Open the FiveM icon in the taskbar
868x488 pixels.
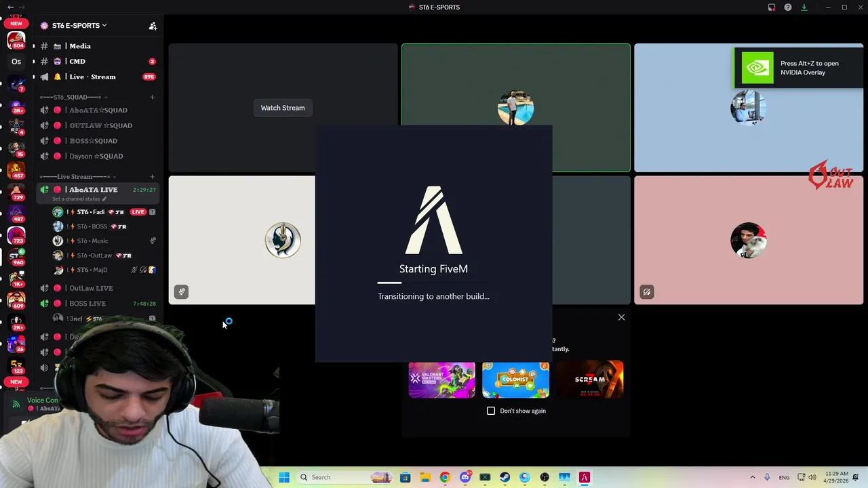point(585,477)
